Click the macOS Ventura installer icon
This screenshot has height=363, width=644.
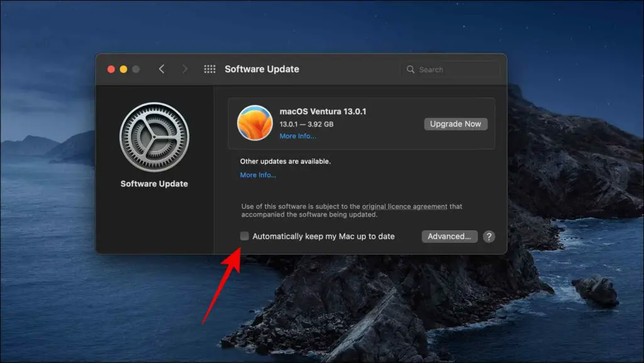pyautogui.click(x=255, y=123)
